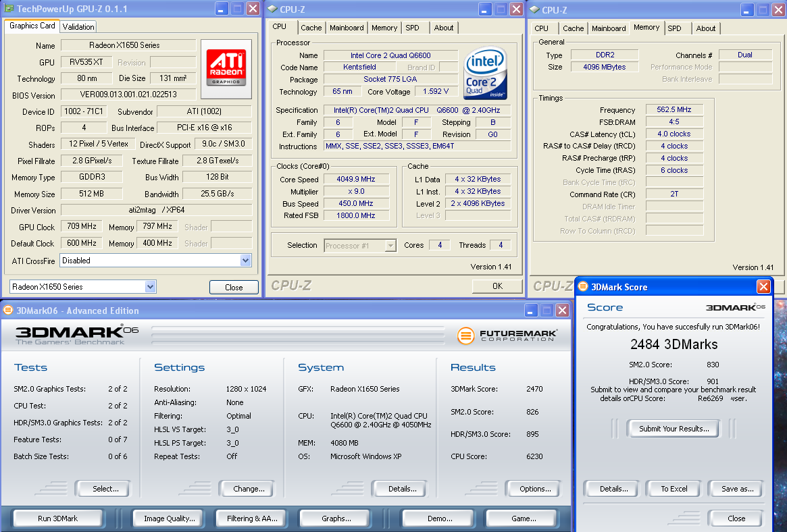Click the GPU Name field Radeon X1650 Series
The height and width of the screenshot is (532, 787).
pos(128,45)
